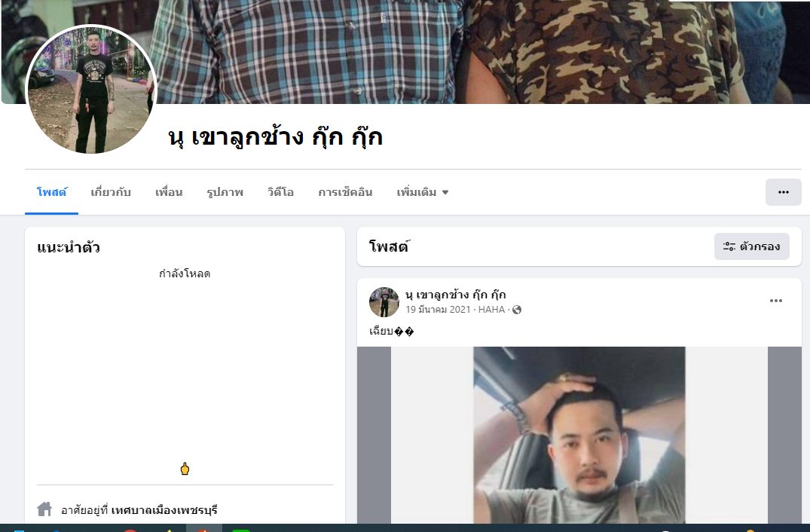Open profile three-dots options button

pos(783,192)
